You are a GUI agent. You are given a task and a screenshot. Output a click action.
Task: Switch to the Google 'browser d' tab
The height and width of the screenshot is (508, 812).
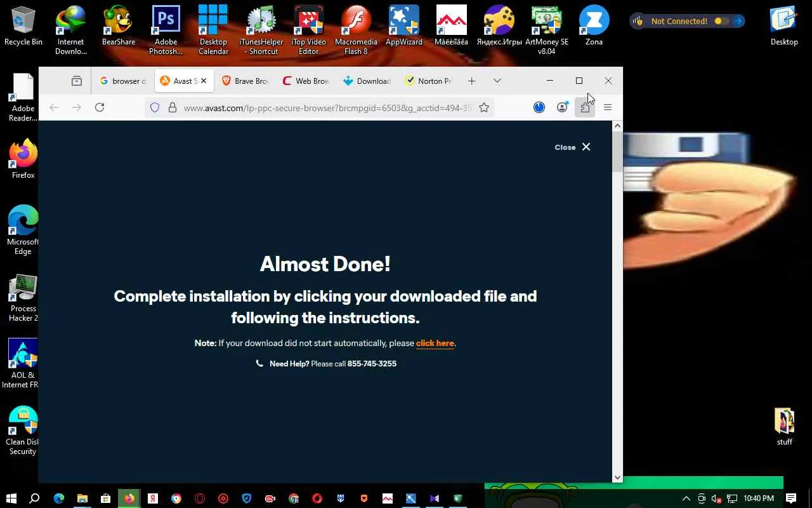[x=122, y=81]
